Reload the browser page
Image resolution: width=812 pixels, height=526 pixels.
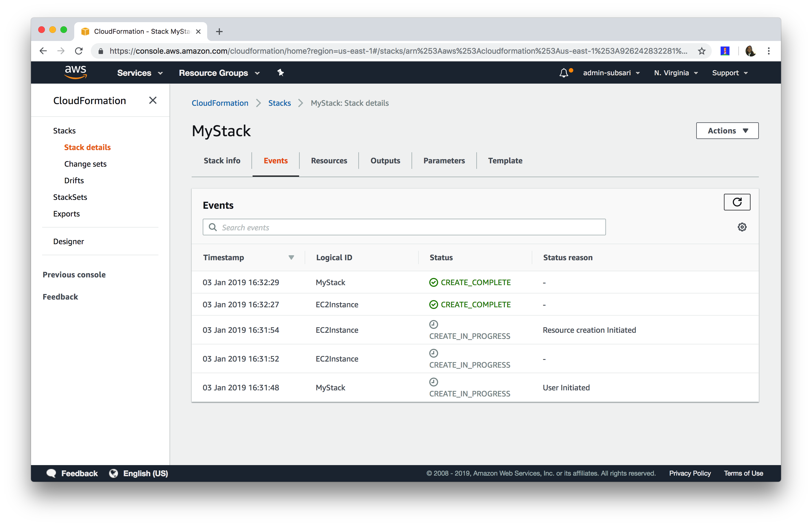[79, 51]
